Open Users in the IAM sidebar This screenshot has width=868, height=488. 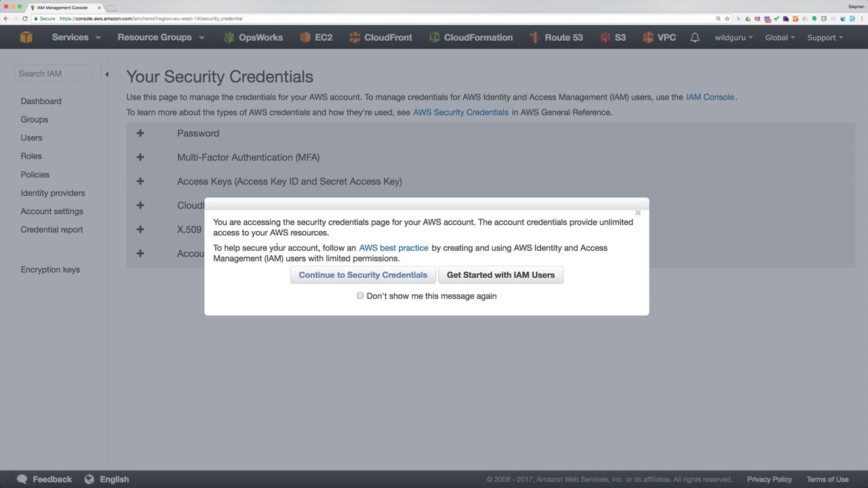coord(31,138)
